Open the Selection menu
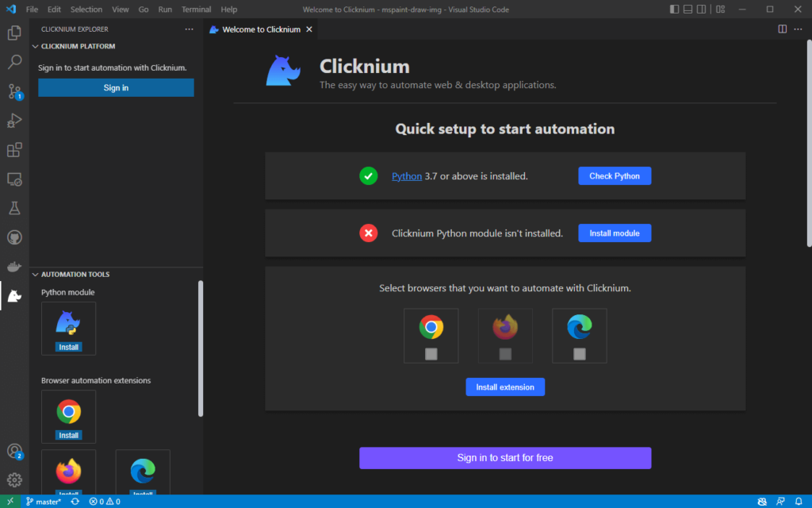Screen dimensions: 812x508 click(86, 10)
